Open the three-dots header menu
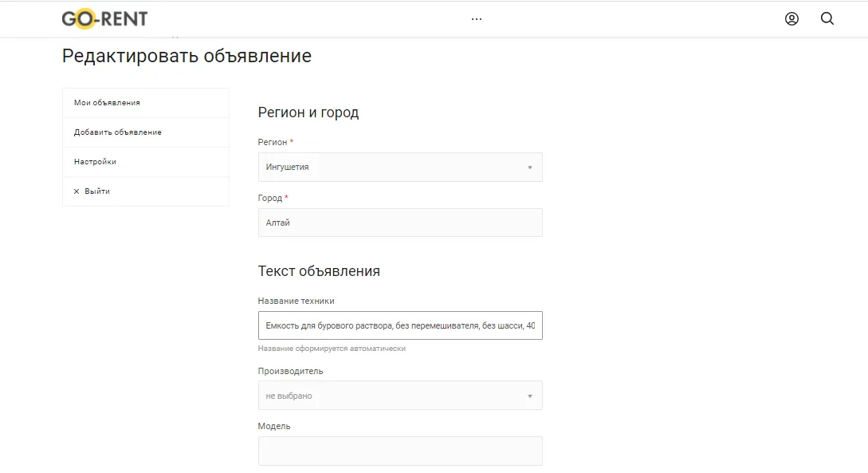The height and width of the screenshot is (473, 868). tap(477, 19)
